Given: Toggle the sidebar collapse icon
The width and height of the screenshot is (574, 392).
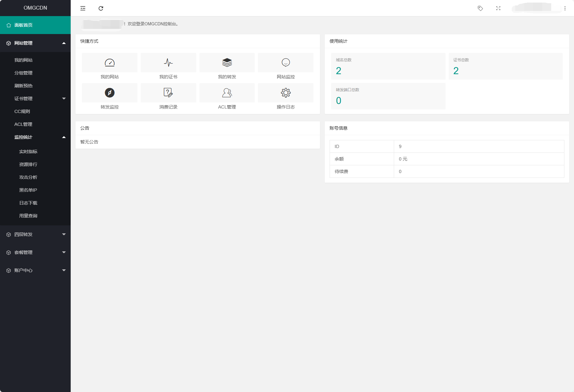Looking at the screenshot, I should click(83, 8).
